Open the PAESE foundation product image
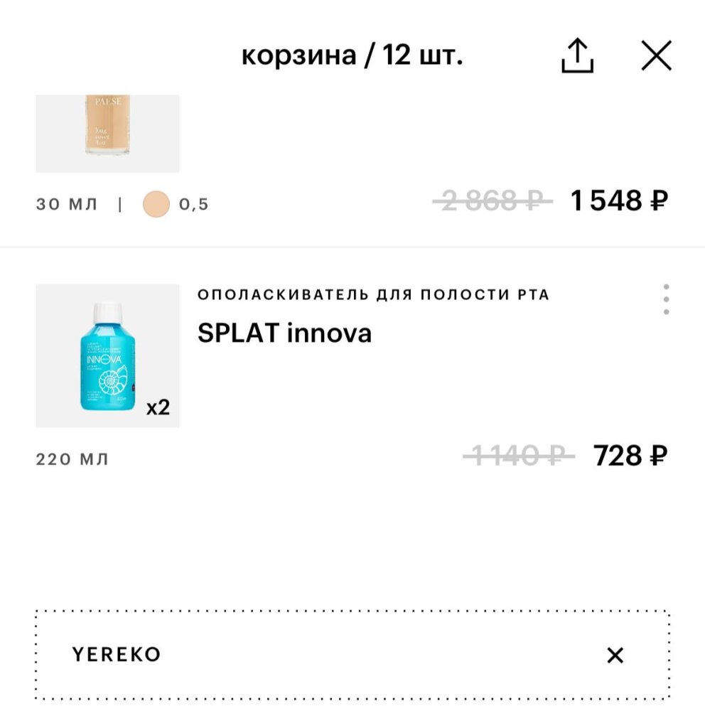The height and width of the screenshot is (728, 705). (107, 133)
